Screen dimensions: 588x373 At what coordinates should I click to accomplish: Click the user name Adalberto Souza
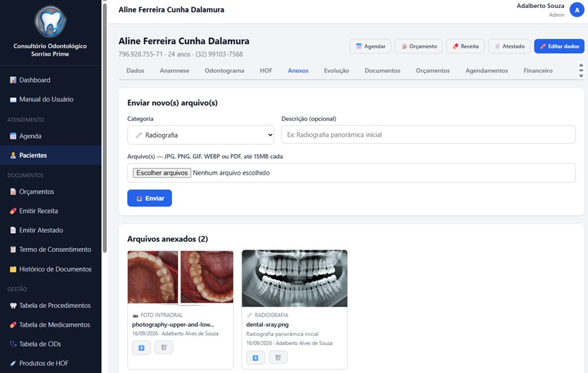[x=540, y=6]
